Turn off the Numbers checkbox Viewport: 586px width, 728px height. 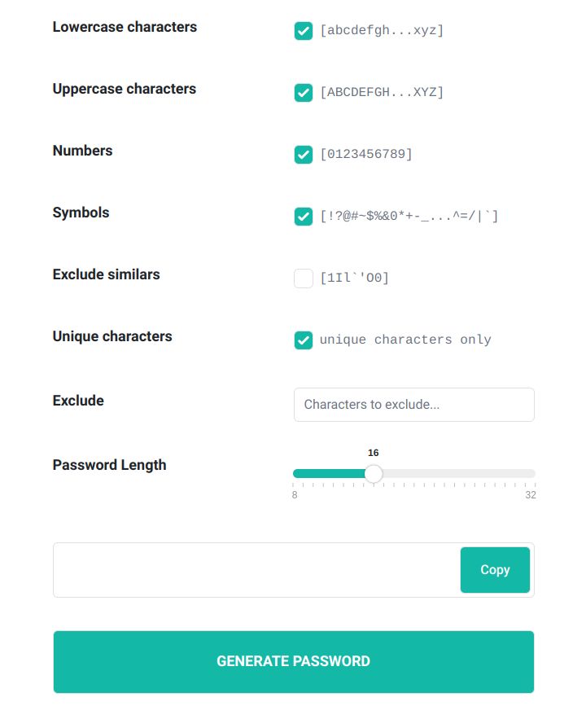click(303, 155)
